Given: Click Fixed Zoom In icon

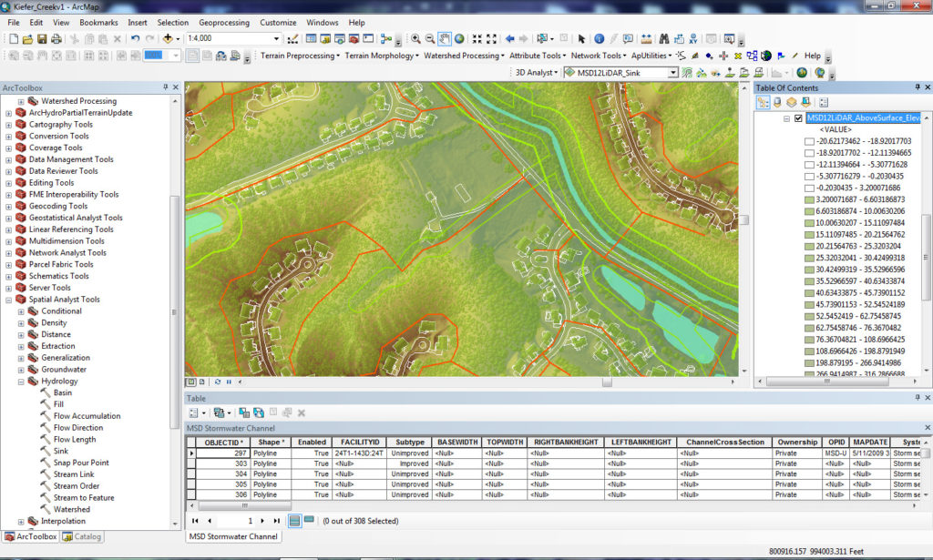Looking at the screenshot, I should 477,38.
